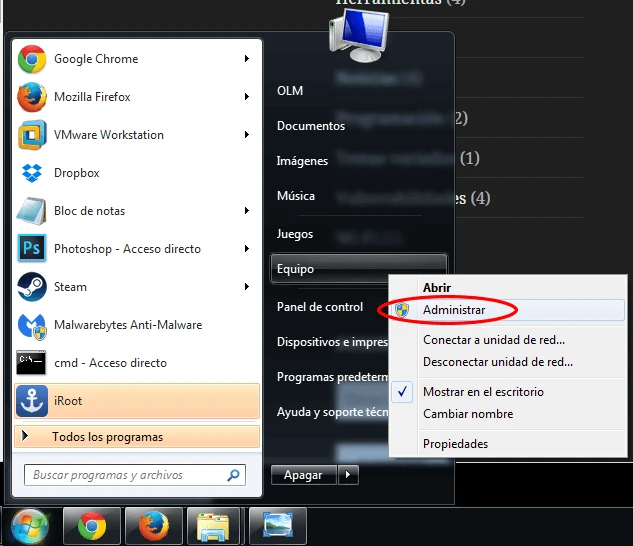The width and height of the screenshot is (633, 546).
Task: Open Windows Start orb on taskbar
Action: [30, 527]
